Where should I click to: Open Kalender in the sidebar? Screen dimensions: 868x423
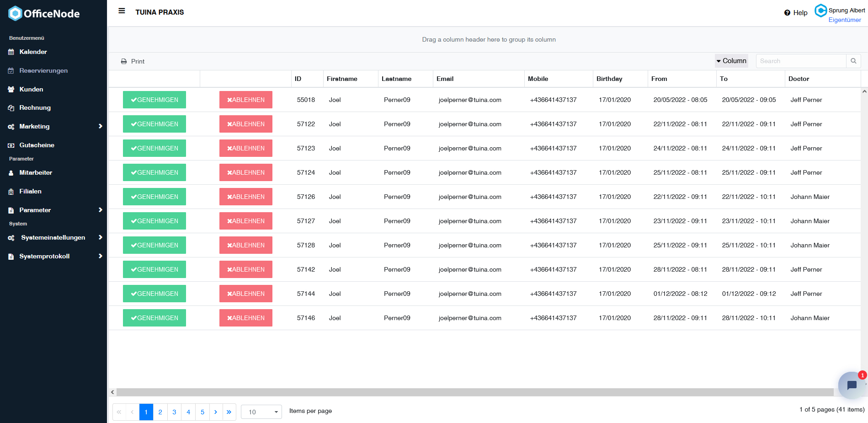pos(33,52)
